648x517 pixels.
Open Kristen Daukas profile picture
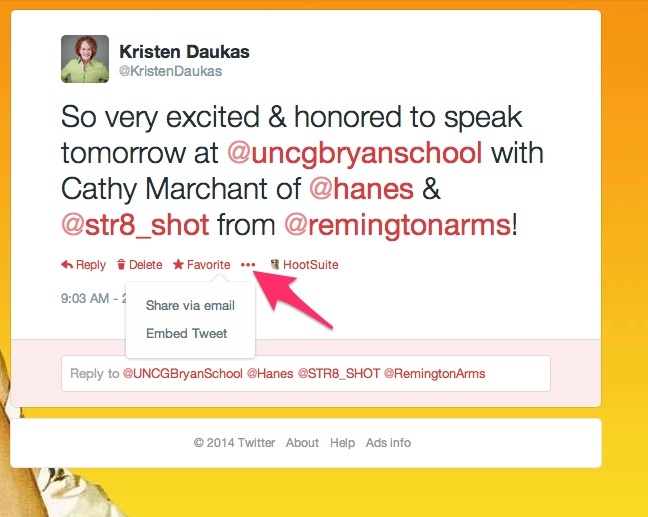[85, 59]
